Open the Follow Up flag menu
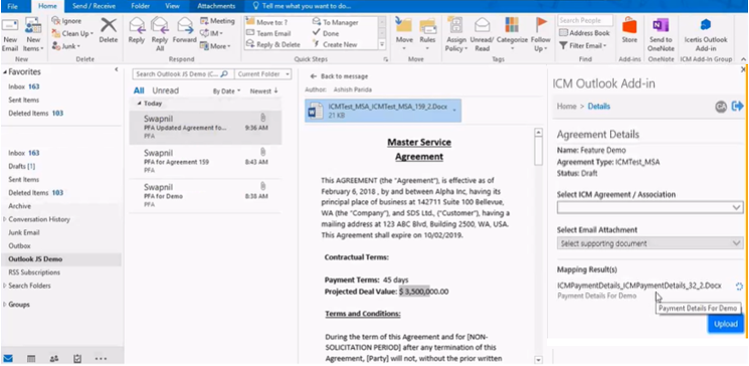This screenshot has height=366, width=749. pyautogui.click(x=541, y=34)
